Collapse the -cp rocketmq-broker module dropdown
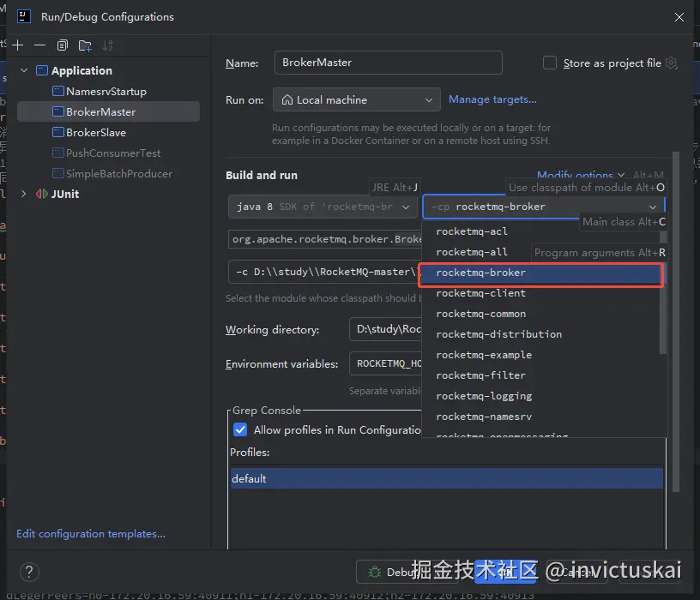700x600 pixels. [x=652, y=207]
